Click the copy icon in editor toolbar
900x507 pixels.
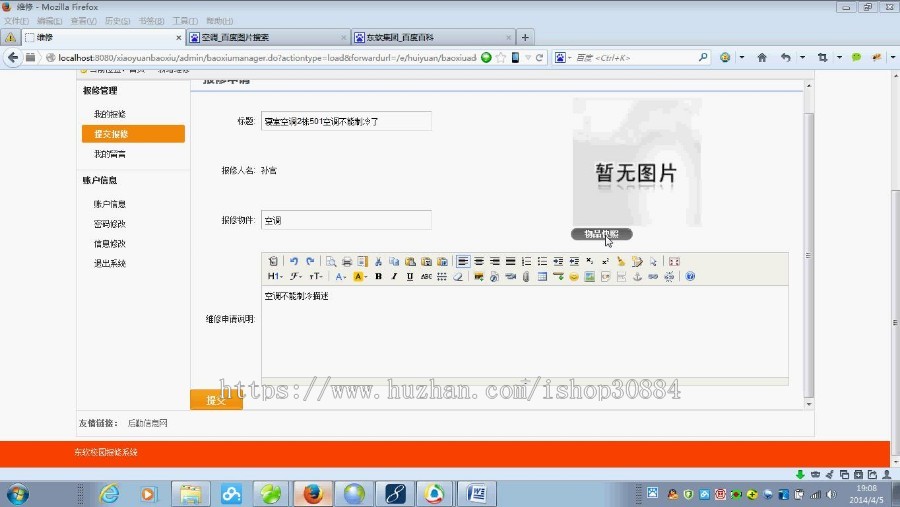394,261
